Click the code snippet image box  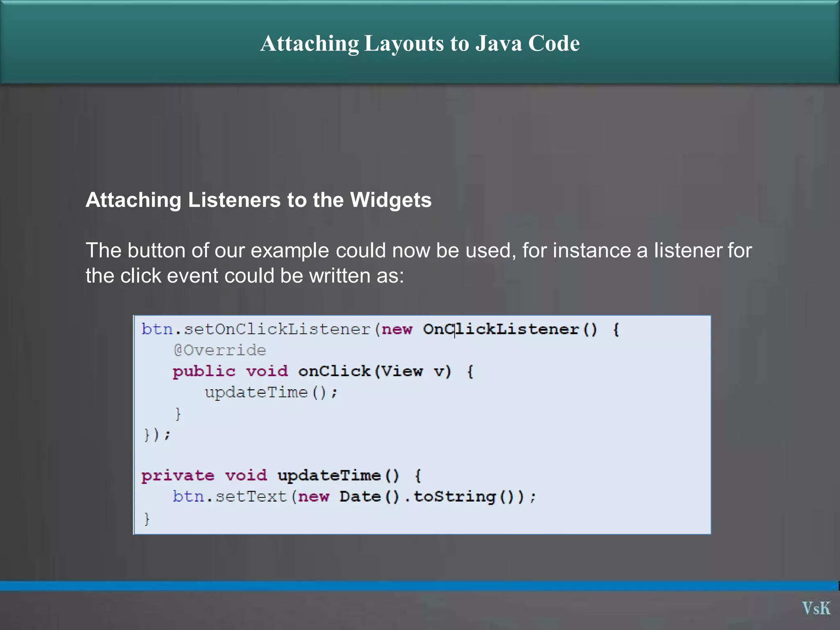click(422, 425)
